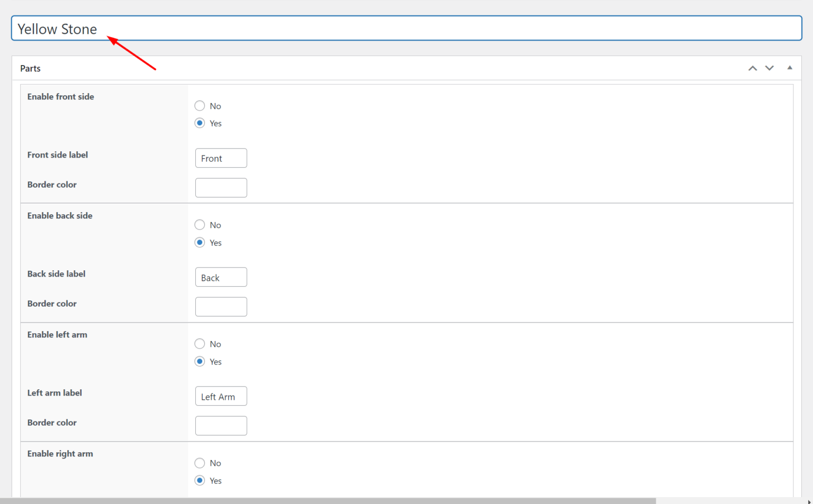Edit the Back side label field
Viewport: 813px width, 504px height.
point(221,277)
